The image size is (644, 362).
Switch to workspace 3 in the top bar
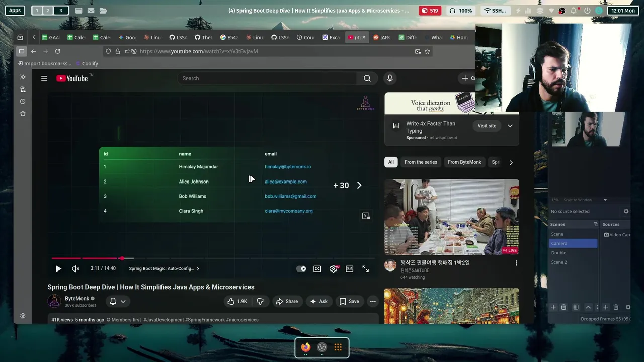point(61,11)
